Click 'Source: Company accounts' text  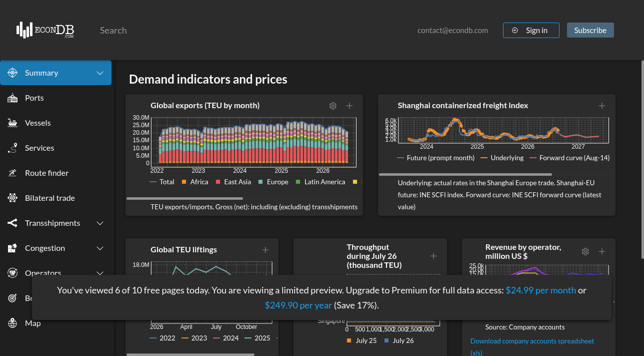(525, 327)
